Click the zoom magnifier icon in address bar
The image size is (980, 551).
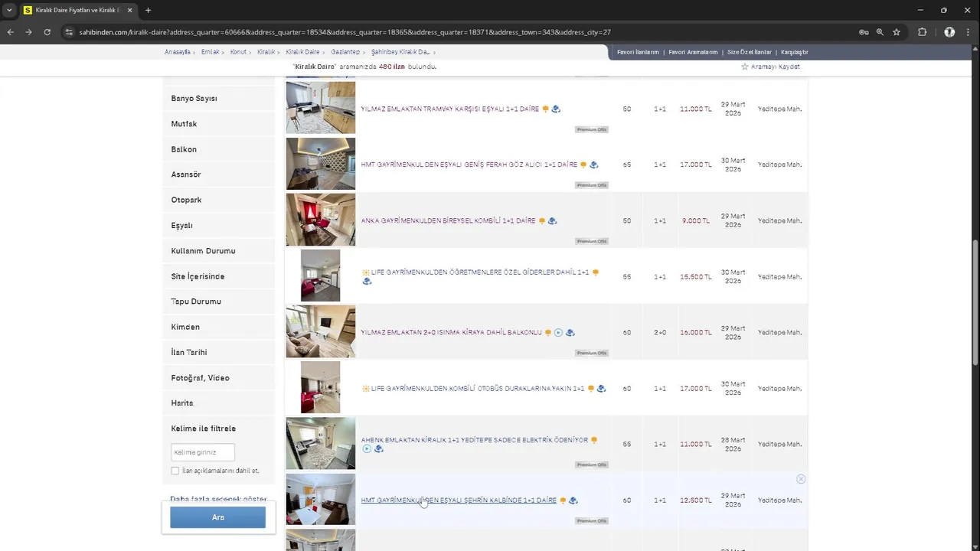point(880,32)
